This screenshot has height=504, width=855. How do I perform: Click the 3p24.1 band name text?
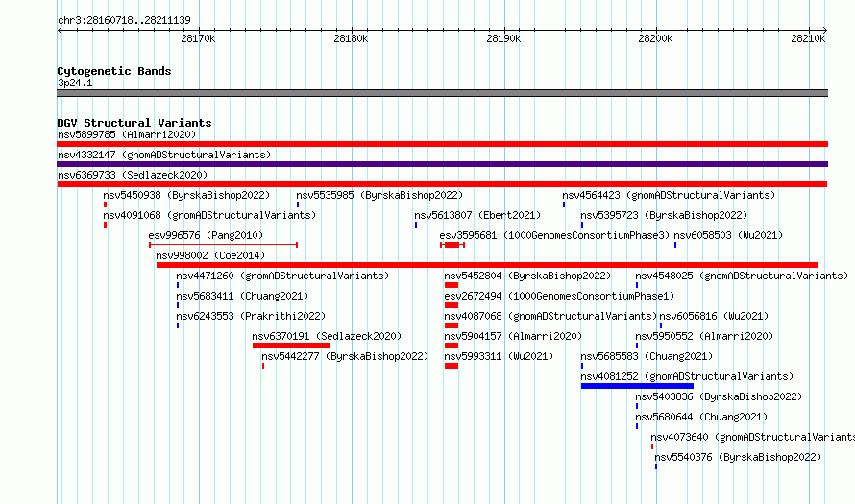tap(75, 83)
